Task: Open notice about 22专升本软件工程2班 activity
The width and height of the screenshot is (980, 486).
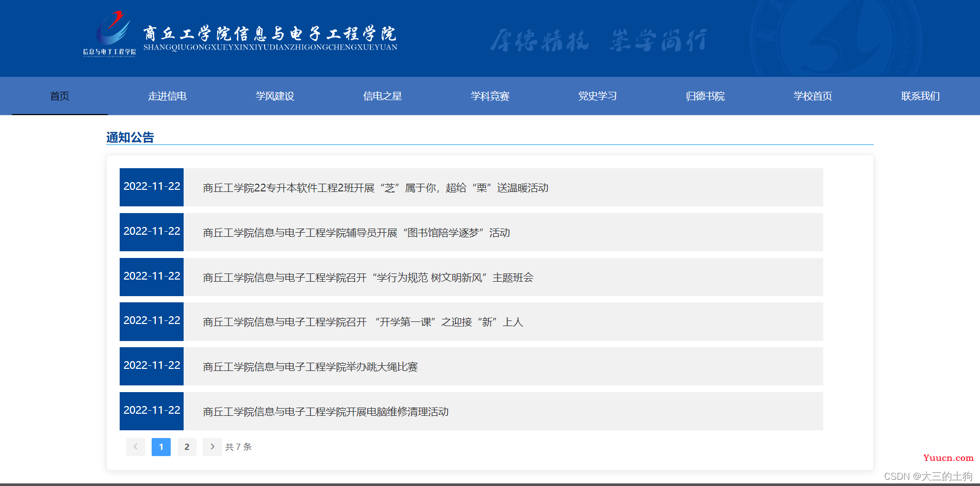Action: pyautogui.click(x=375, y=188)
